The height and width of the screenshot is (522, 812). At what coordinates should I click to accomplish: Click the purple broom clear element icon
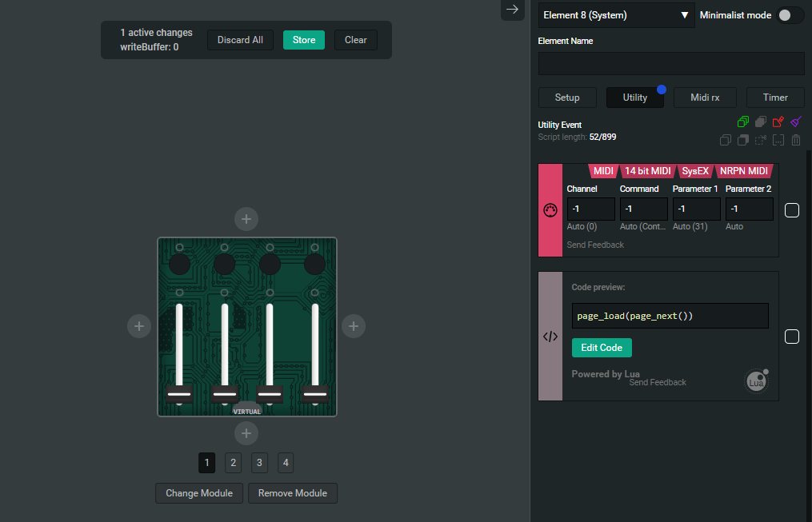click(795, 122)
